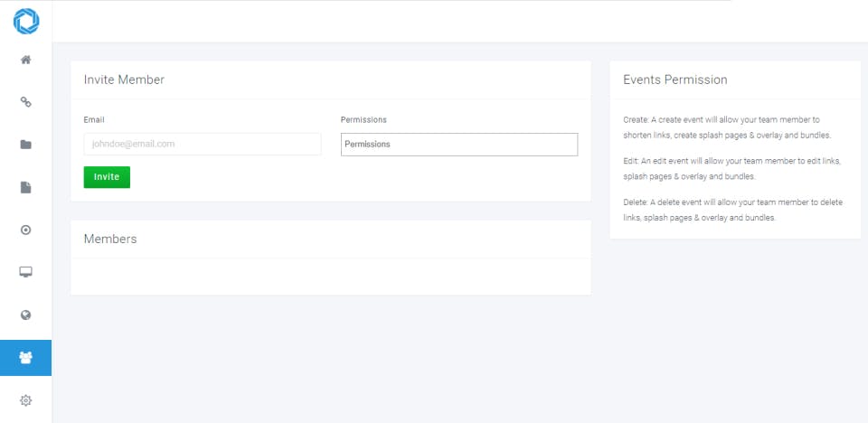Select the highlighted team members icon
This screenshot has height=423, width=868.
[x=26, y=358]
